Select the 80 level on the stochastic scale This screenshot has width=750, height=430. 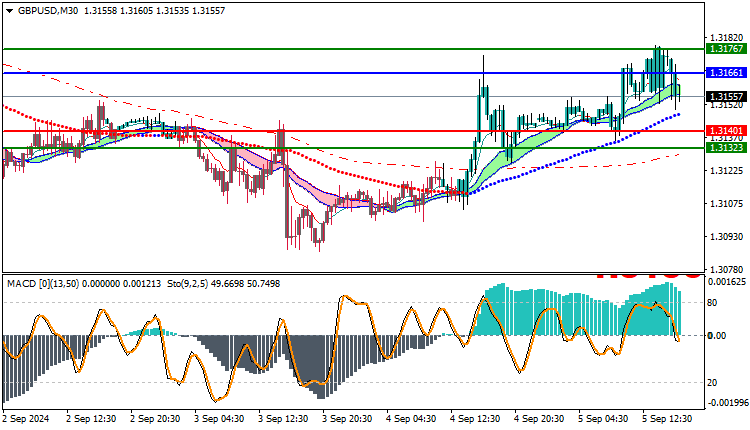(712, 303)
